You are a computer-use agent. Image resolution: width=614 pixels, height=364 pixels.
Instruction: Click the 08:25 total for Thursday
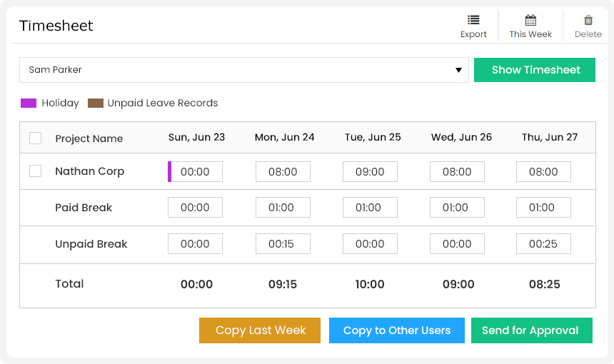[544, 284]
